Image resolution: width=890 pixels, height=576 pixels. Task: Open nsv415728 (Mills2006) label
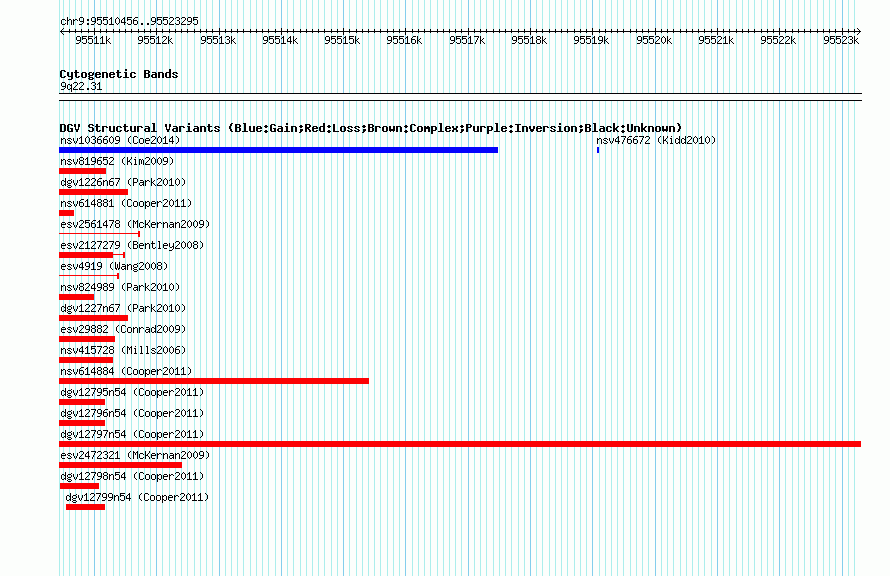pos(123,350)
